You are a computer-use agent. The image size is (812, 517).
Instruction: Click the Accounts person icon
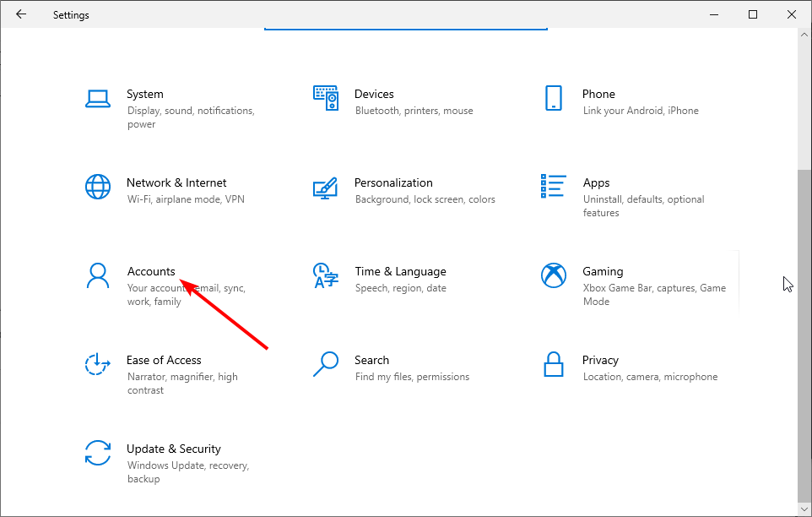pyautogui.click(x=98, y=275)
